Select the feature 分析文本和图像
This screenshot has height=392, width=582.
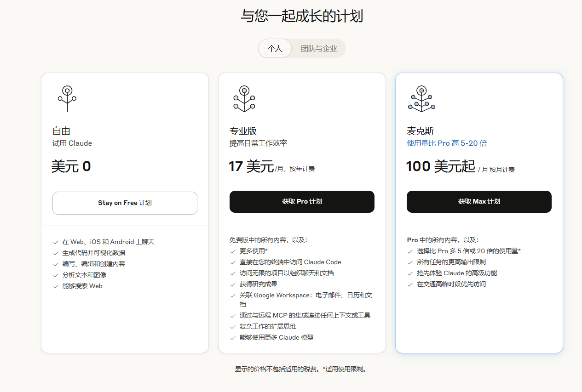click(85, 275)
